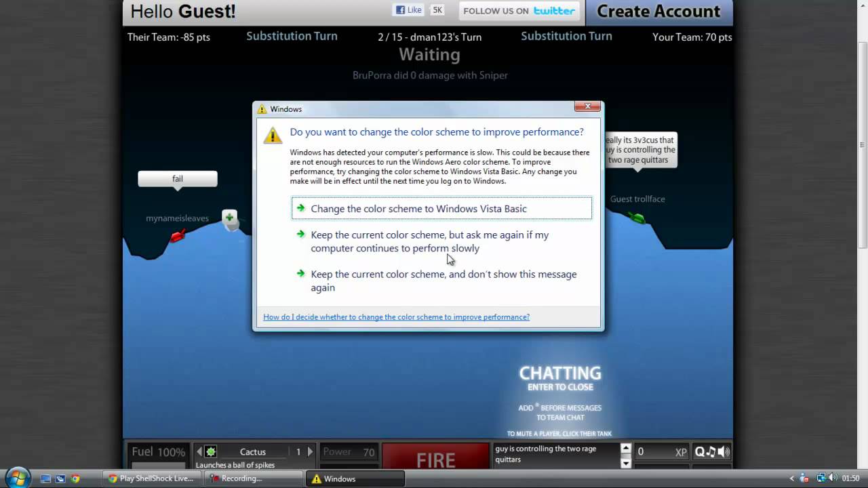This screenshot has height=488, width=868.
Task: Select the next weapon arrow beside Cactus
Action: [310, 451]
